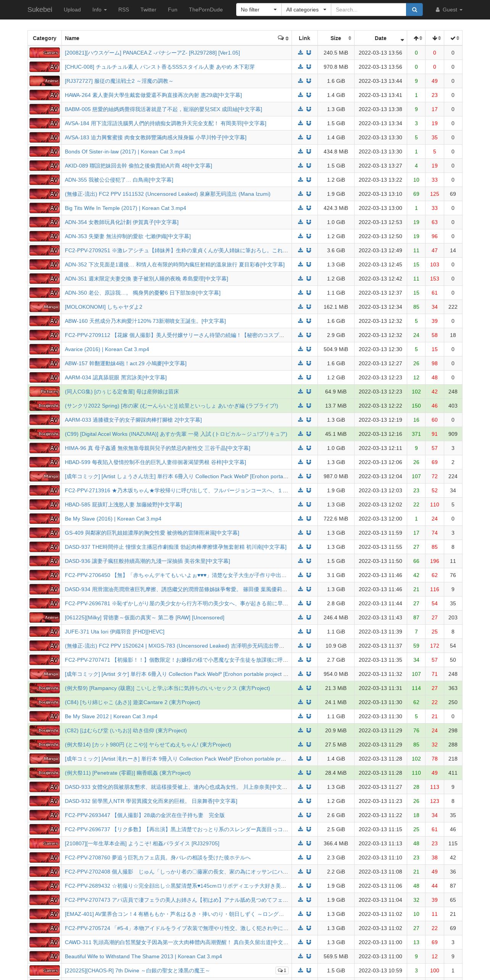Download torrent file for CHUC-008 row
Viewport: 490px width, 980px height.
tap(301, 67)
